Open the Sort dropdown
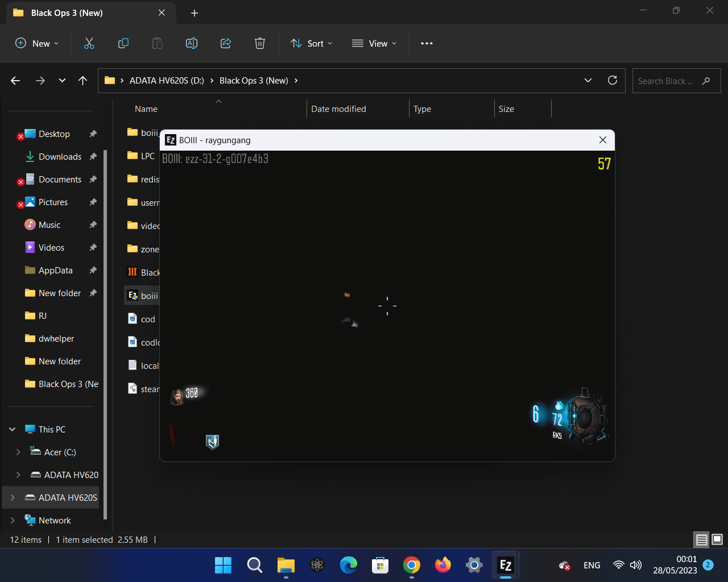 [x=312, y=43]
